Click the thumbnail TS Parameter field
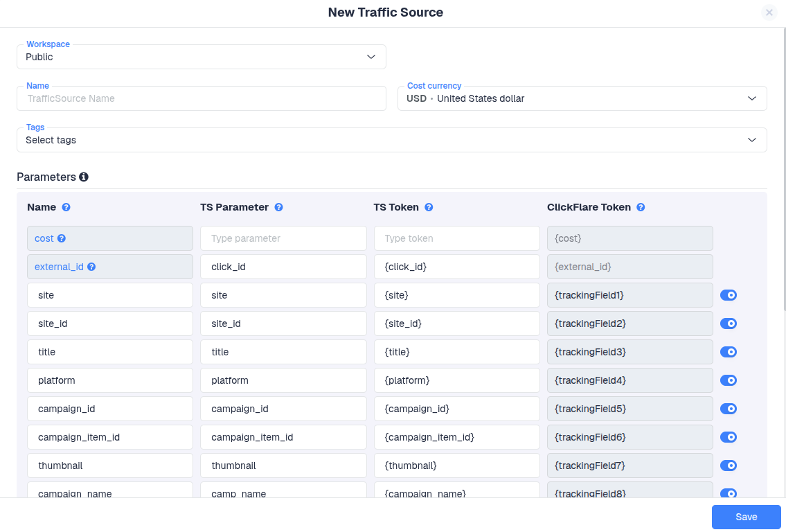The image size is (786, 532). (x=283, y=465)
